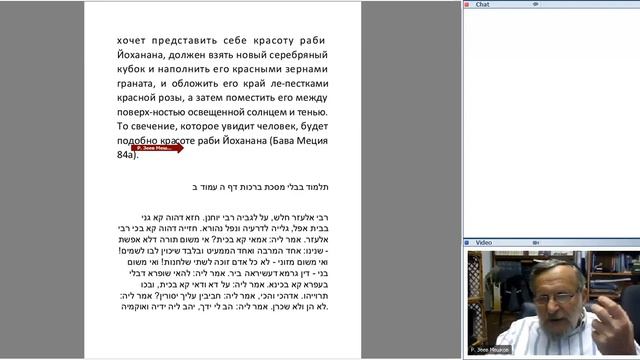This screenshot has width=640, height=360.
Task: Click inside the empty Chat message area
Action: [552, 122]
